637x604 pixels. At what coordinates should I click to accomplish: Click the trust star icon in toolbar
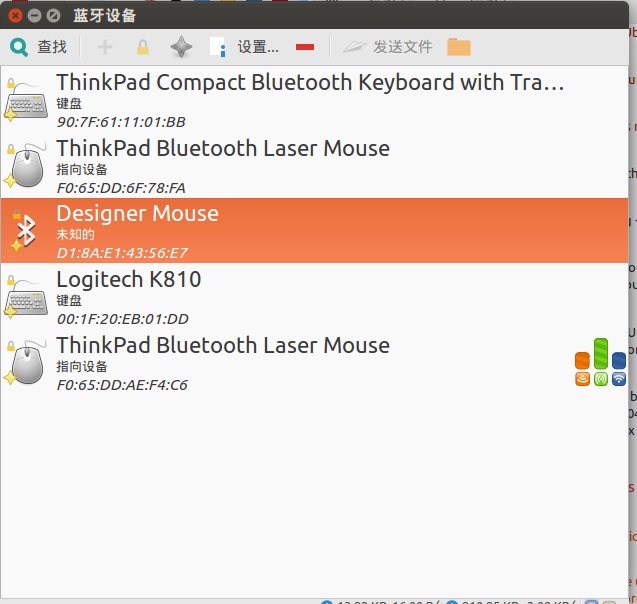coord(181,47)
